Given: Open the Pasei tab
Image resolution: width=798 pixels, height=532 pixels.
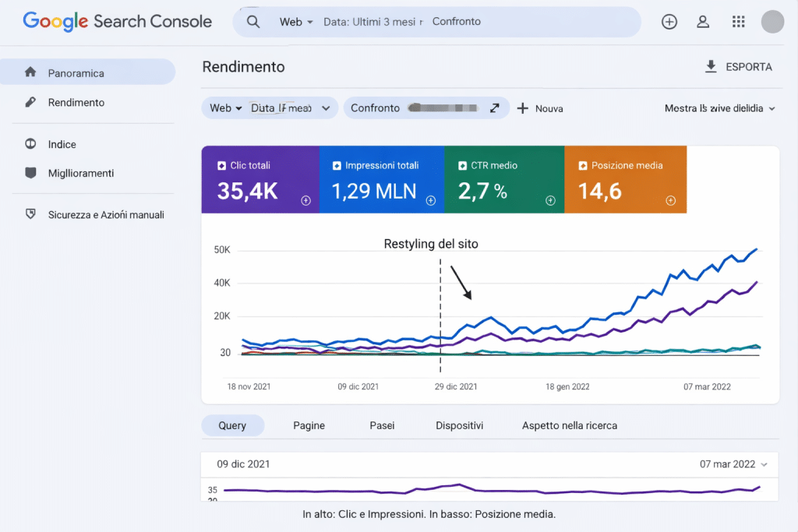Looking at the screenshot, I should (x=382, y=426).
